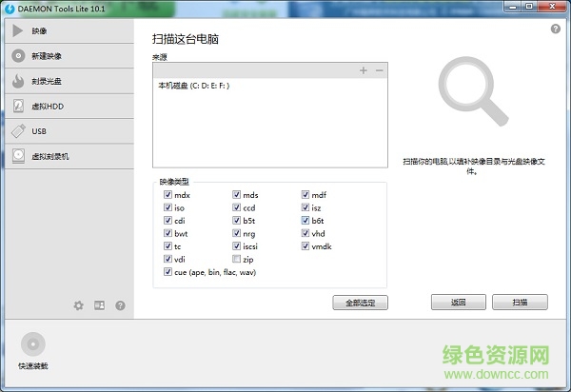Select the 虚拟刻录机 virtual burner icon

click(18, 156)
